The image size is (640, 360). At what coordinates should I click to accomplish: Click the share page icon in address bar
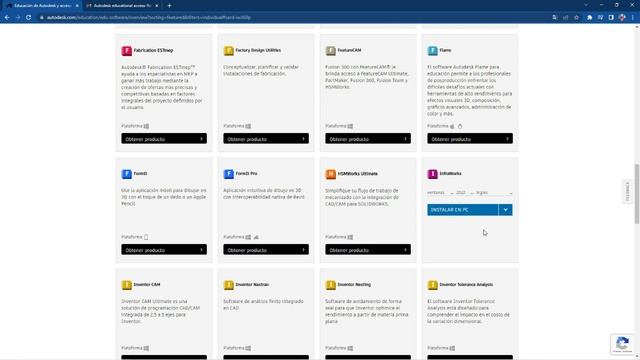pos(565,18)
